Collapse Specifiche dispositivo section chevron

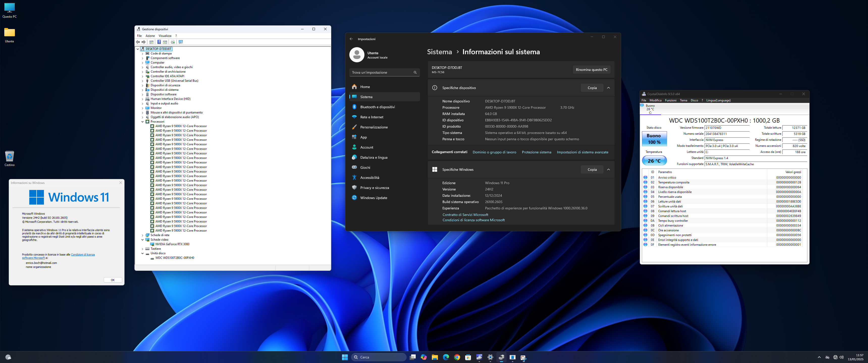pos(609,88)
